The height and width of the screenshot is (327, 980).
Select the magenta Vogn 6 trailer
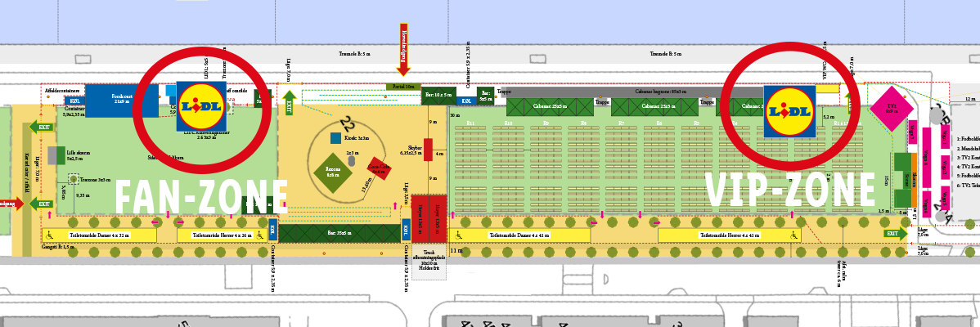927,157
